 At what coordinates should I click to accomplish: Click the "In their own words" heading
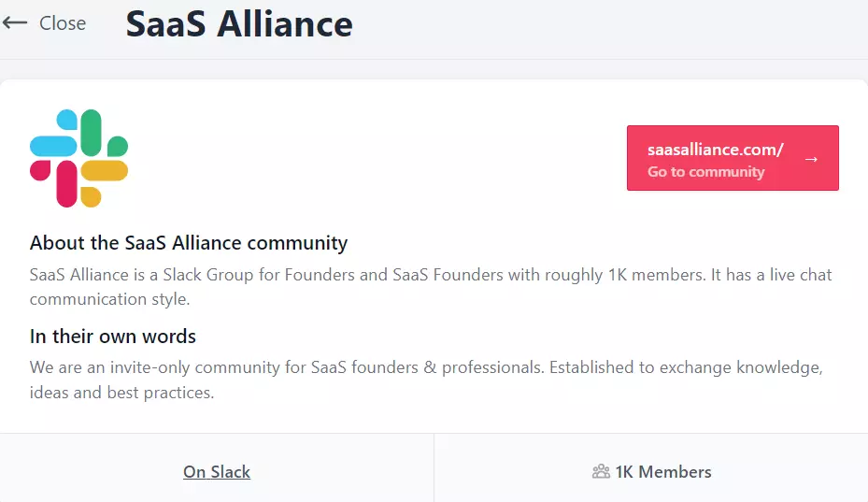[113, 336]
